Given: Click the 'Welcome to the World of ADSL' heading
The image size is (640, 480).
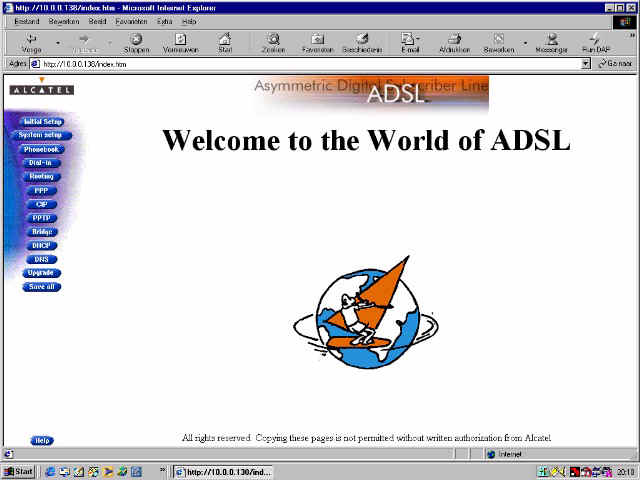Looking at the screenshot, I should (366, 140).
